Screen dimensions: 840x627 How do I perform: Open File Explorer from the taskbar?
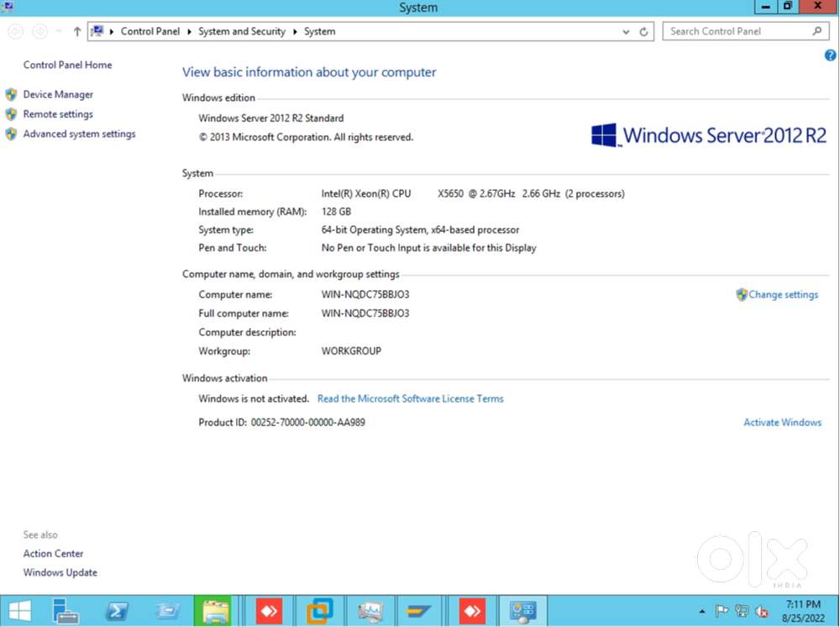point(215,611)
